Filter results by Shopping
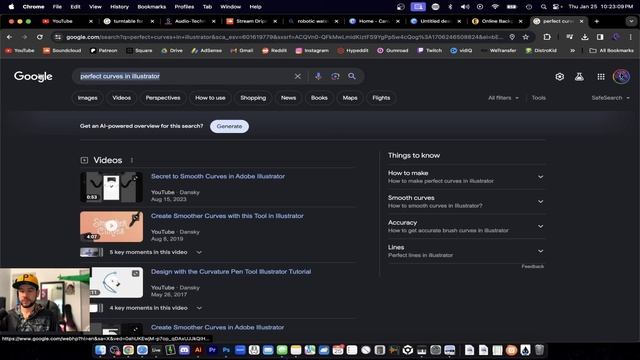 253,98
